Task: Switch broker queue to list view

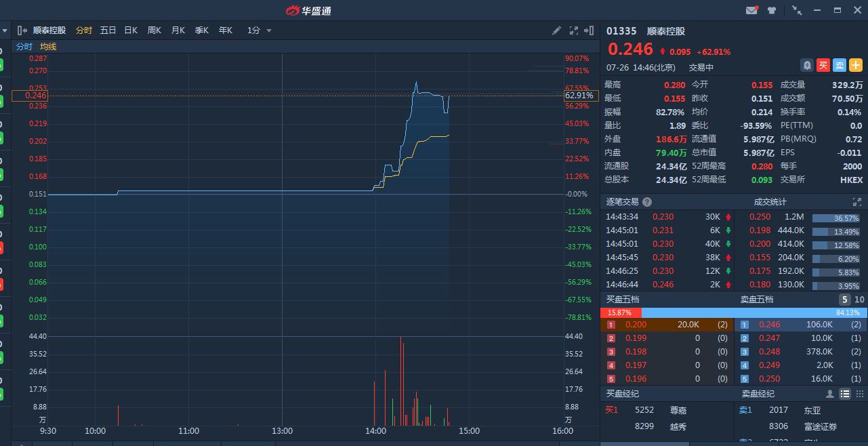Action: (x=844, y=394)
